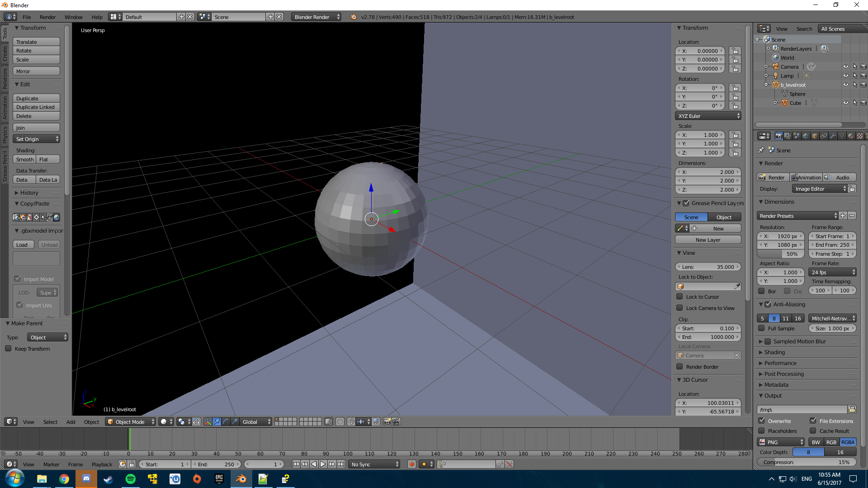Click the Duplicate Linked button
868x488 pixels.
coord(36,107)
